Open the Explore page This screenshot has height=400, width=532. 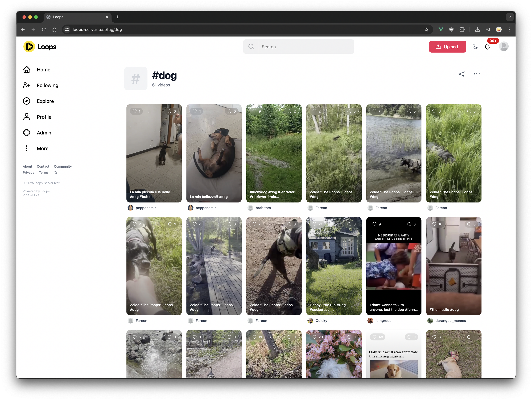click(45, 101)
